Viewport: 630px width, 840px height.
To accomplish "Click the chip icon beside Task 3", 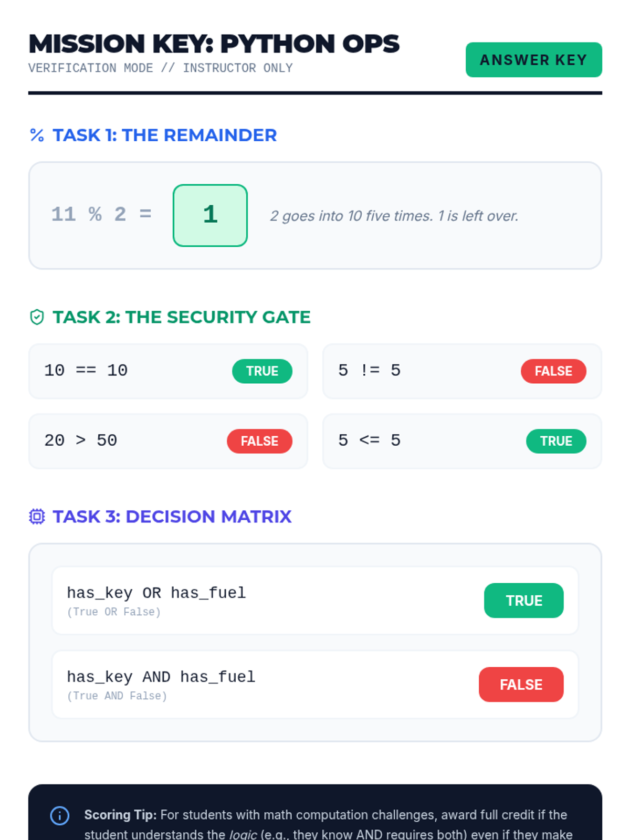I will point(37,517).
